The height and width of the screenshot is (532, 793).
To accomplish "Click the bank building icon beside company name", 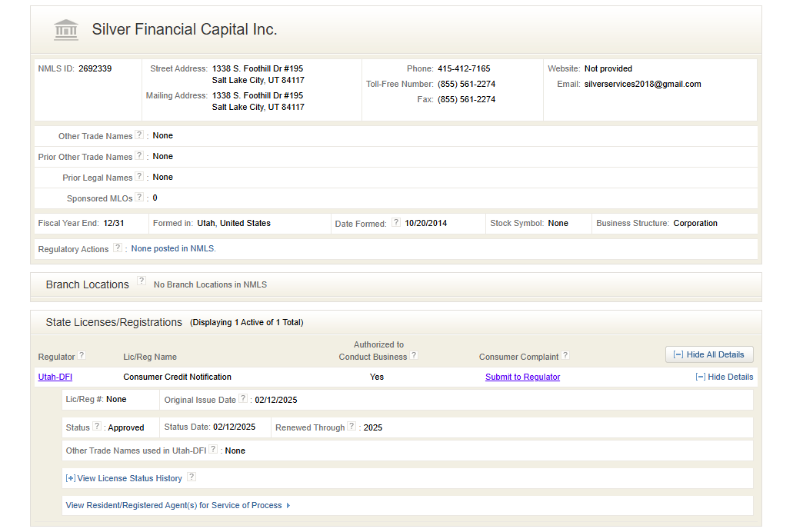I will pos(66,30).
